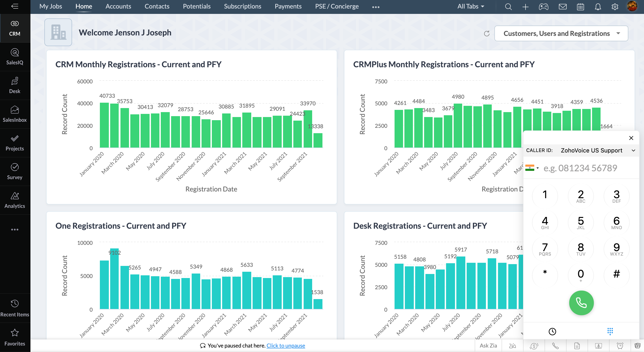Expand the Customers, Users and Registrations dropdown
Viewport: 644px width, 352px height.
tap(561, 34)
